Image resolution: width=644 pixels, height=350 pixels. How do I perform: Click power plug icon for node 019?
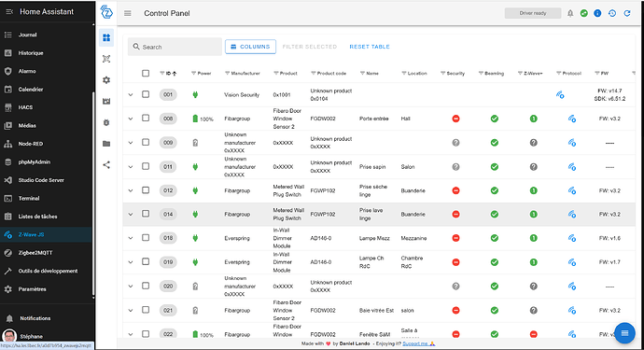(195, 262)
